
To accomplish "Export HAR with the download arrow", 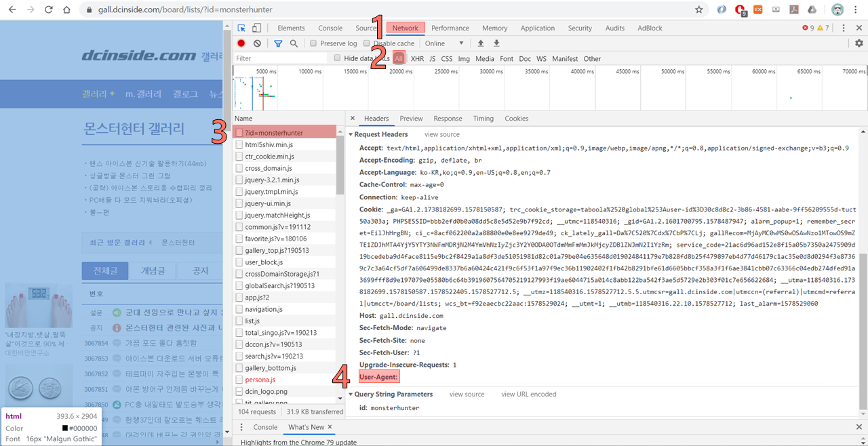I will (x=496, y=43).
